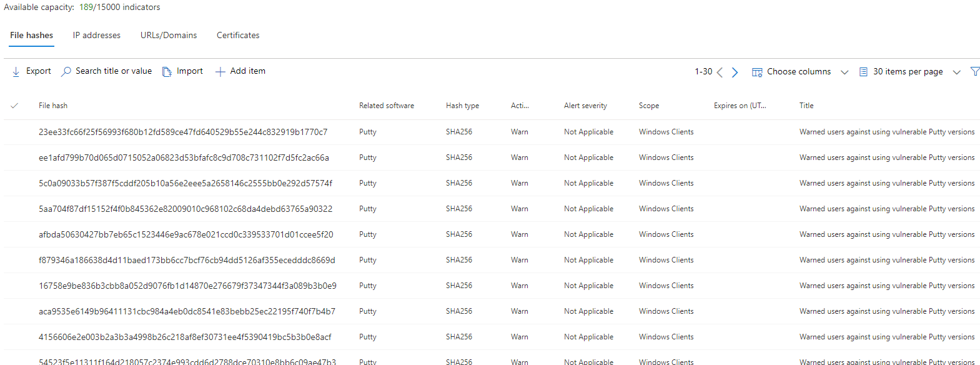Click the 1-30 page range indicator

click(x=703, y=72)
